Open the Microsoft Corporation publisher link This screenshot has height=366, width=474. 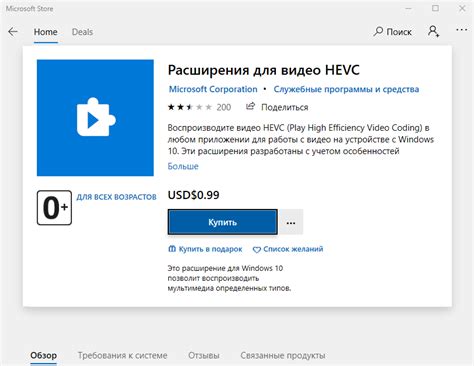point(213,89)
